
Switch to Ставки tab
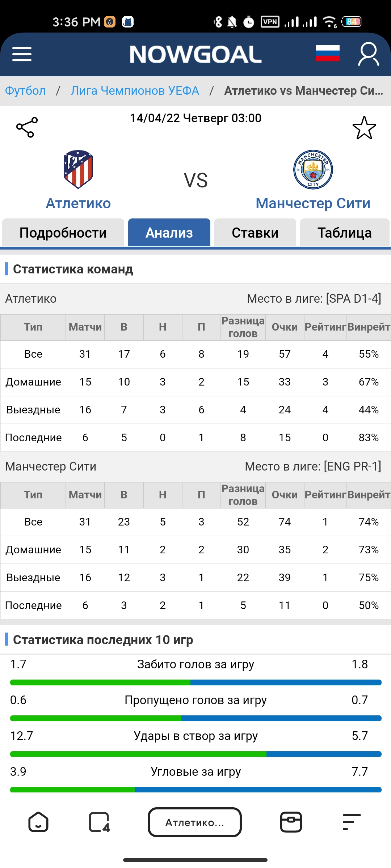255,233
